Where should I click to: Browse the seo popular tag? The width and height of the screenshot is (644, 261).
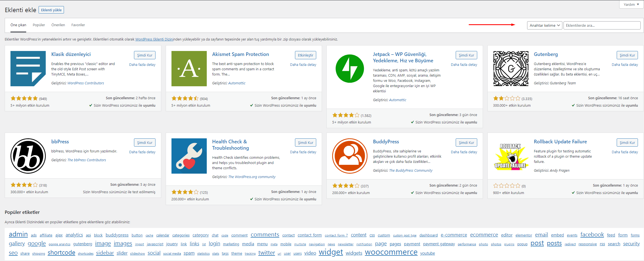coord(13,253)
